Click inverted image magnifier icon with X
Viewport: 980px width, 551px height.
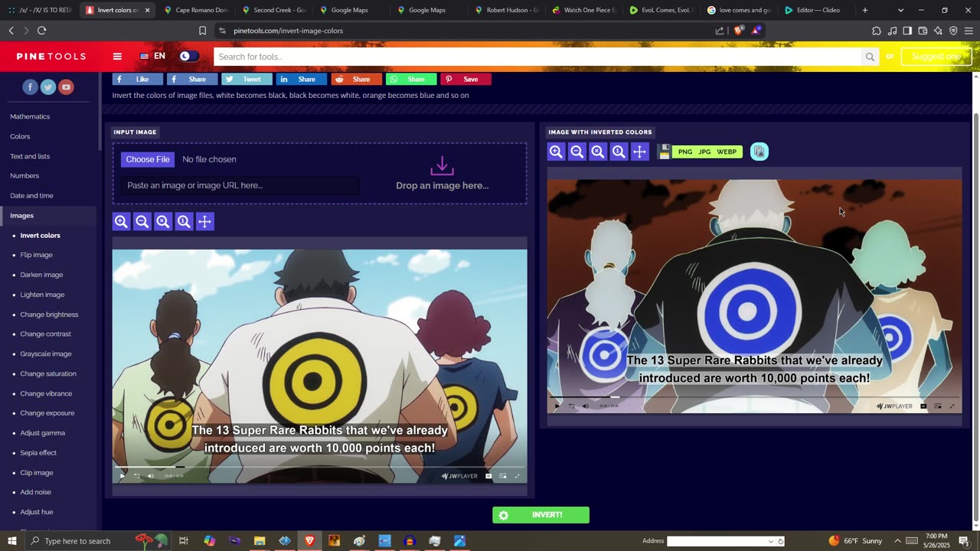pyautogui.click(x=598, y=152)
